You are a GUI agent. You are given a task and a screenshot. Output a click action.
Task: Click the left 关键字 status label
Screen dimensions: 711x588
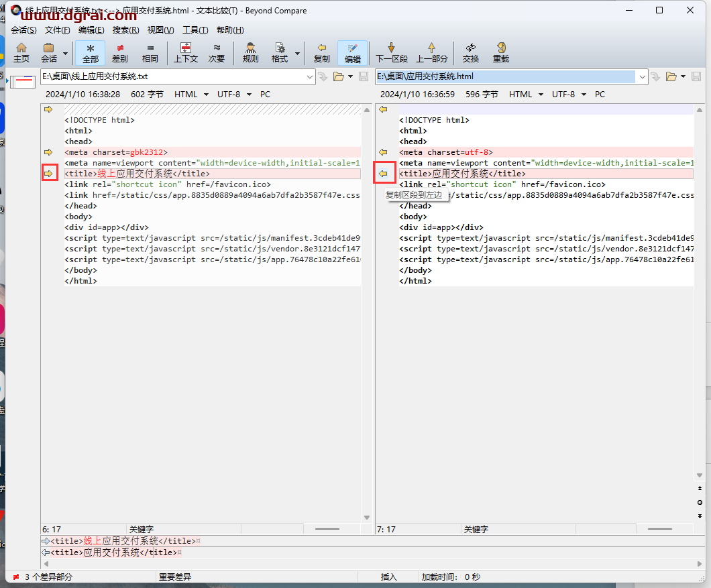[142, 530]
